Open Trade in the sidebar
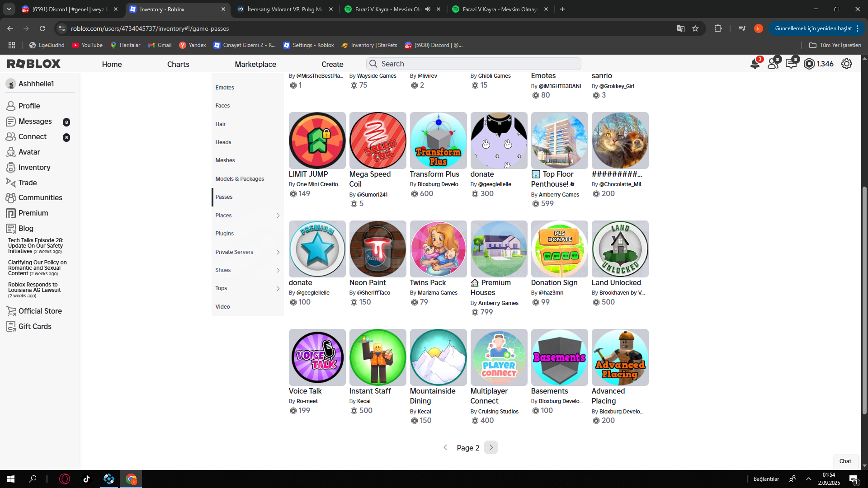Image resolution: width=868 pixels, height=488 pixels. coord(28,183)
